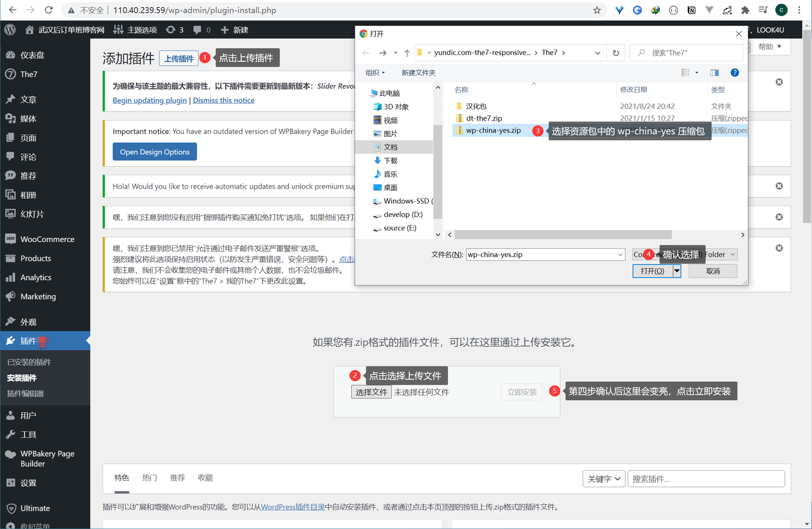Open WPBakery Page Builder in the sidebar

tap(48, 458)
